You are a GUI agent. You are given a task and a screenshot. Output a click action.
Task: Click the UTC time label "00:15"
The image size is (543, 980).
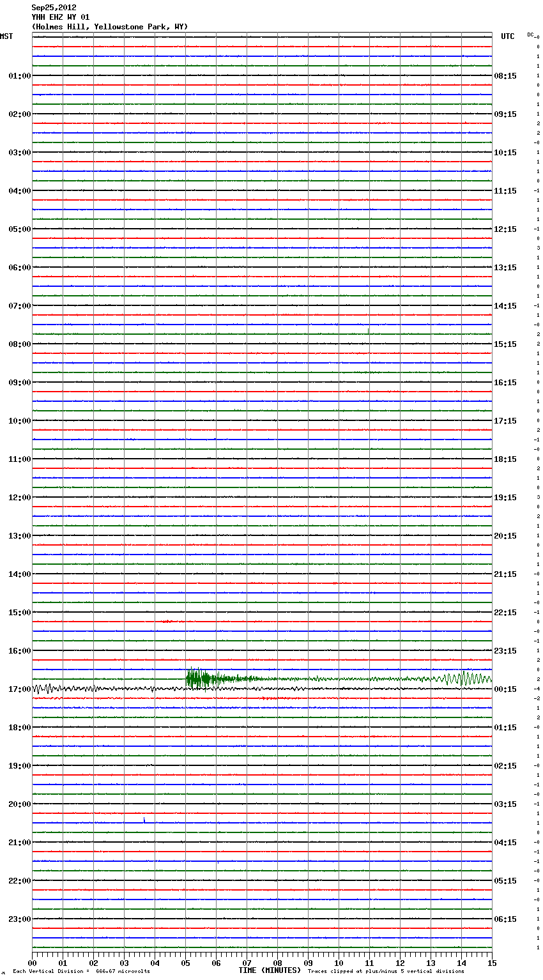click(x=505, y=689)
